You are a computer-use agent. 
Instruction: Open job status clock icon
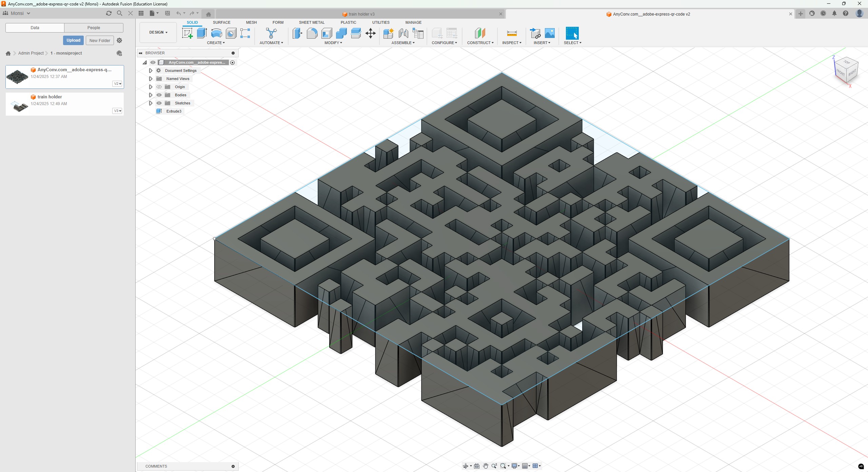pos(823,14)
